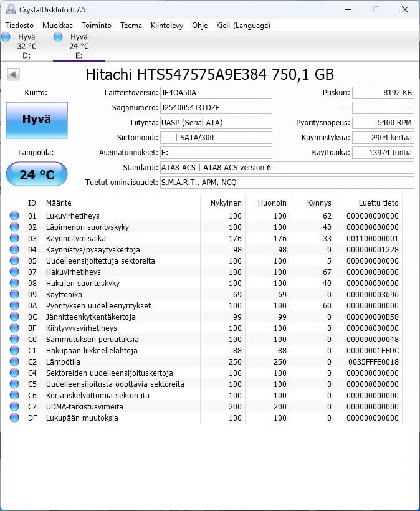Click status orb for 08 Hakujen suorituskyky
The image size is (420, 511).
(x=14, y=283)
